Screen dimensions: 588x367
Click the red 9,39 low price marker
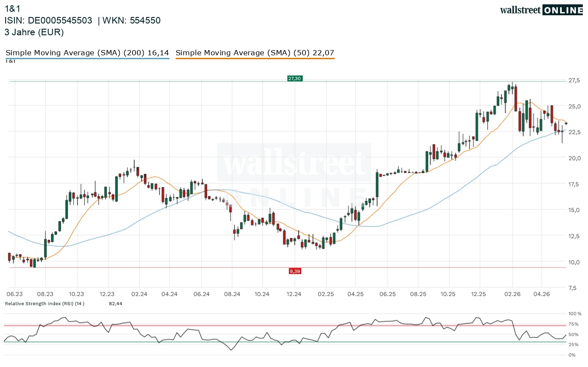[295, 271]
